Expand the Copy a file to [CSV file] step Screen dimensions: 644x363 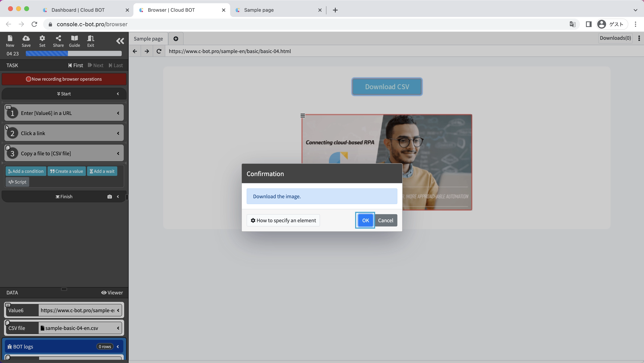[x=118, y=153]
